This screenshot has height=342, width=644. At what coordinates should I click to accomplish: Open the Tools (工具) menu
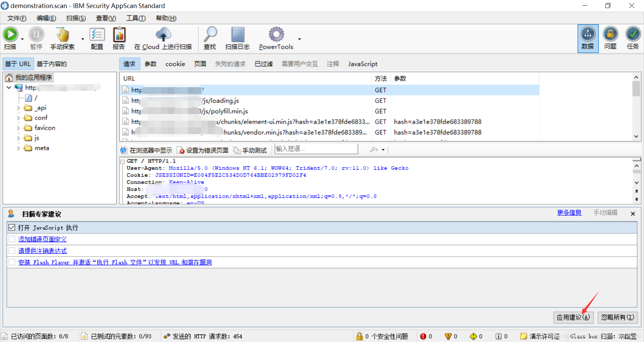(136, 18)
